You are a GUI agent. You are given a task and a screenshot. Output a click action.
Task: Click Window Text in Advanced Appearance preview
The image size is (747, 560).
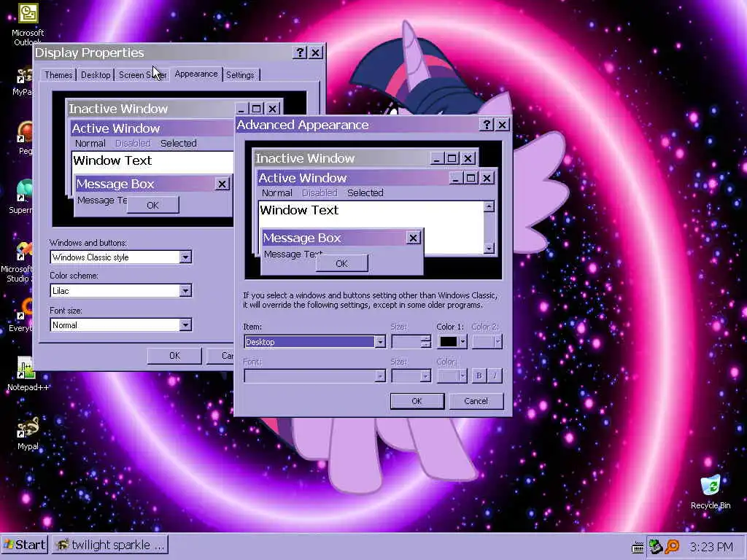299,210
